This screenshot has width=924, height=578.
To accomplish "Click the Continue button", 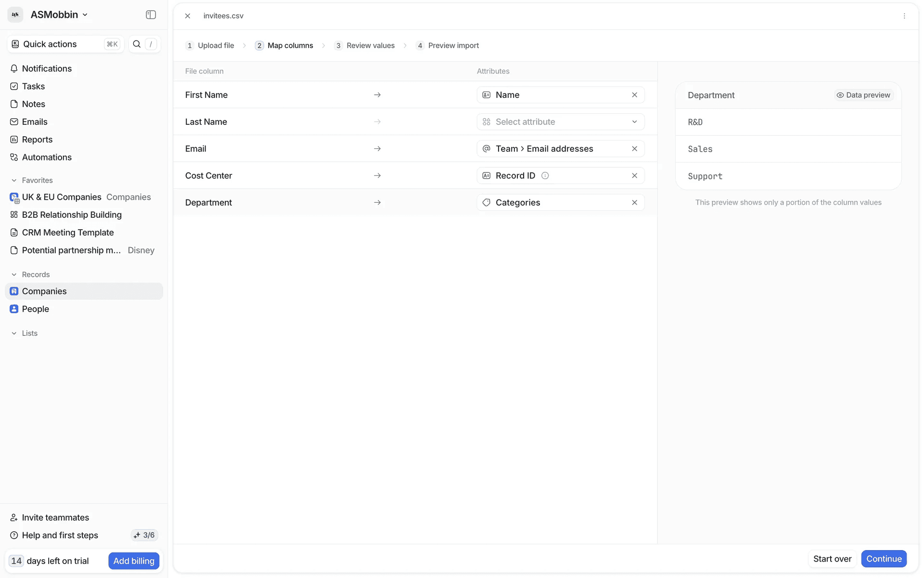I will pos(884,559).
